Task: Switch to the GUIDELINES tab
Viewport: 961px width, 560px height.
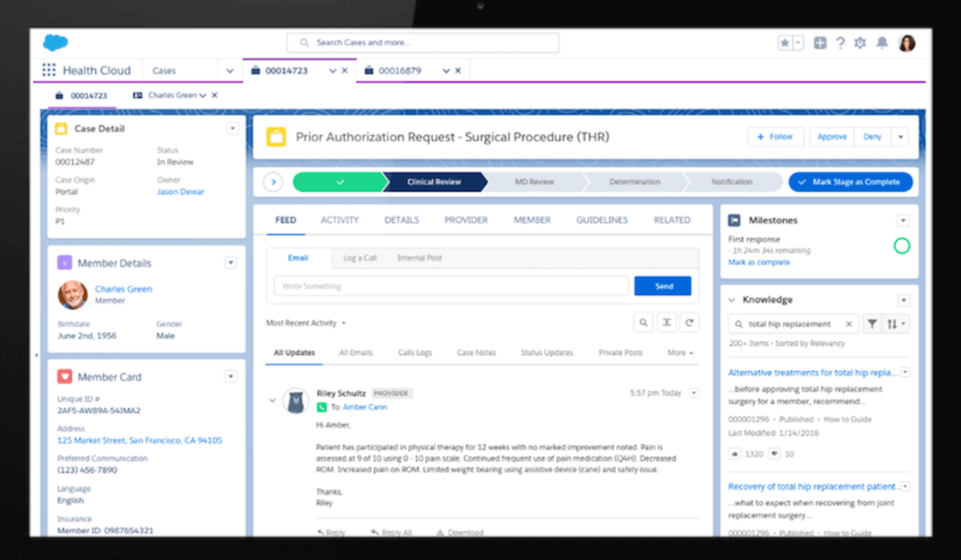Action: [602, 220]
